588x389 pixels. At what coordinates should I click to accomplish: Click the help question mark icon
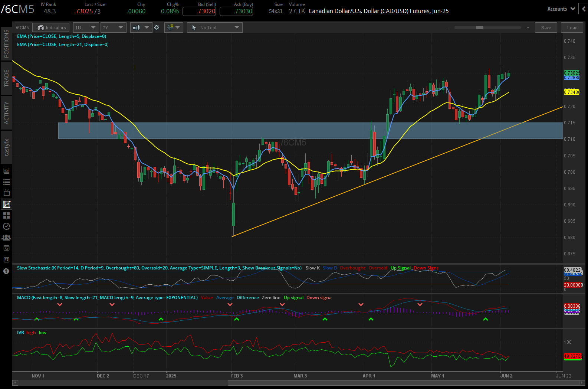tap(6, 271)
